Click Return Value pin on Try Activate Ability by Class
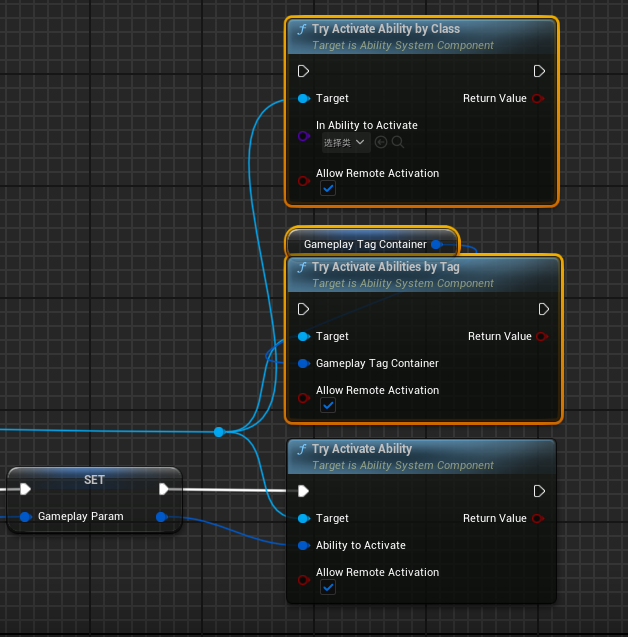The height and width of the screenshot is (637, 628). coord(538,98)
